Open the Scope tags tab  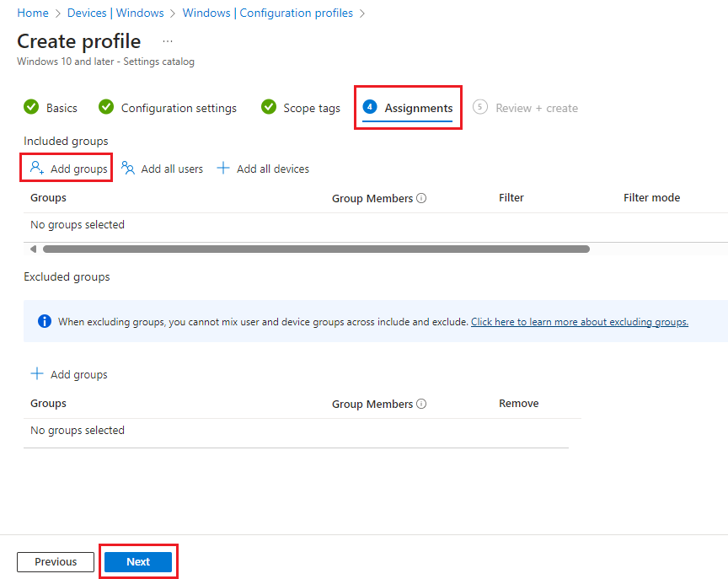311,107
